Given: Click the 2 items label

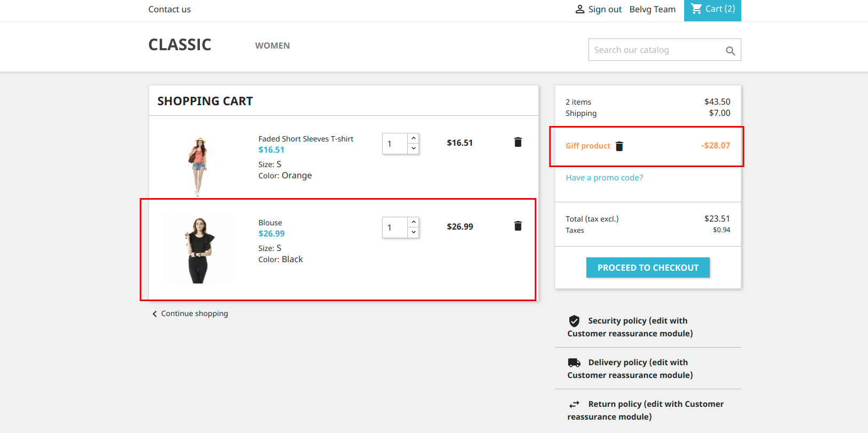Looking at the screenshot, I should click(x=578, y=102).
